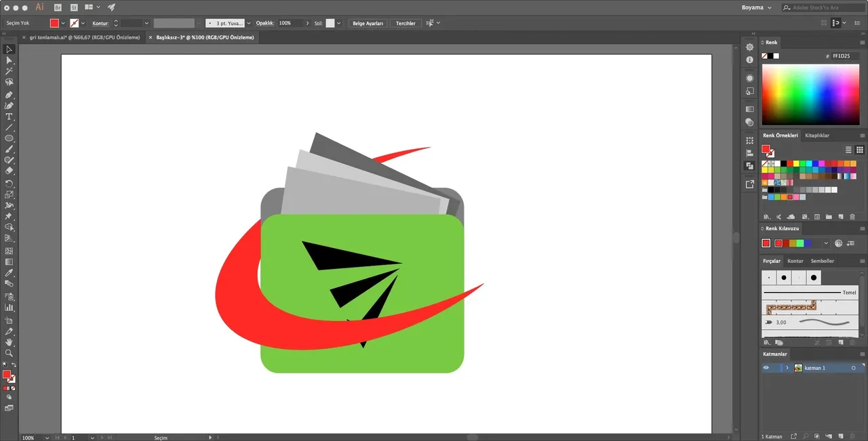Image resolution: width=868 pixels, height=441 pixels.
Task: Expand the katman 1 layer contents
Action: click(x=787, y=368)
